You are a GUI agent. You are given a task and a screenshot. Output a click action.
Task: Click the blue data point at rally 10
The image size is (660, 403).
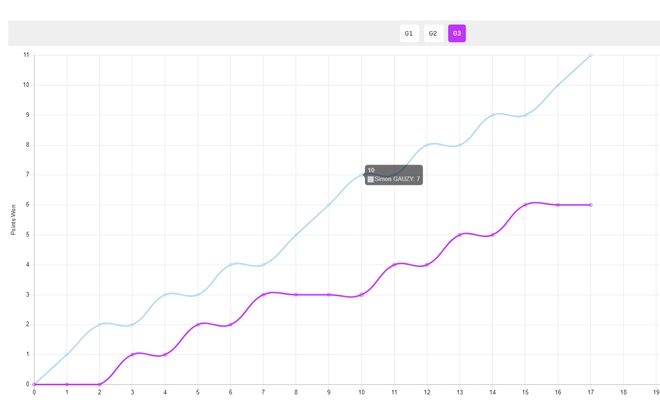point(361,174)
